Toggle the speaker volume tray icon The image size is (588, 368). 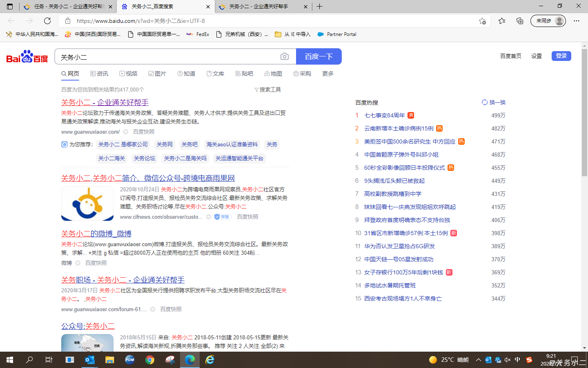click(508, 360)
